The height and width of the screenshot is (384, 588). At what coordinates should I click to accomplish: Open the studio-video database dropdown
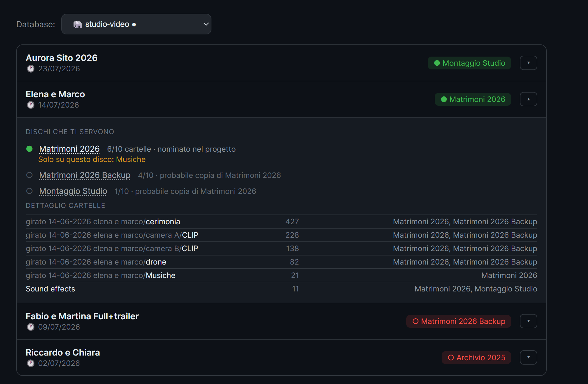pos(136,24)
